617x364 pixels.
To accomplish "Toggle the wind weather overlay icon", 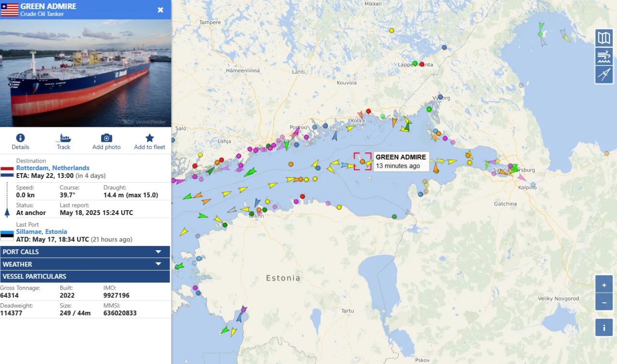I will 604,56.
